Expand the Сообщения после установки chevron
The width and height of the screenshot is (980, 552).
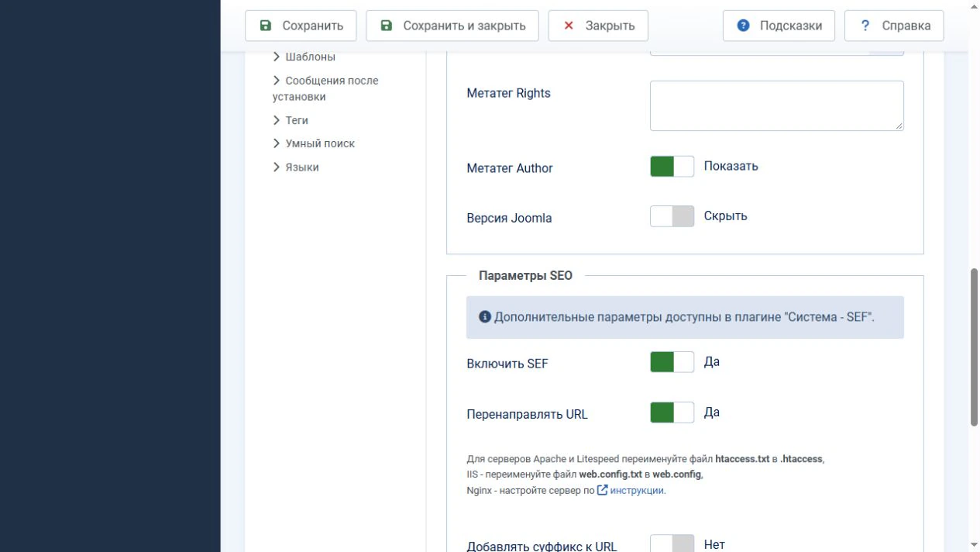277,81
